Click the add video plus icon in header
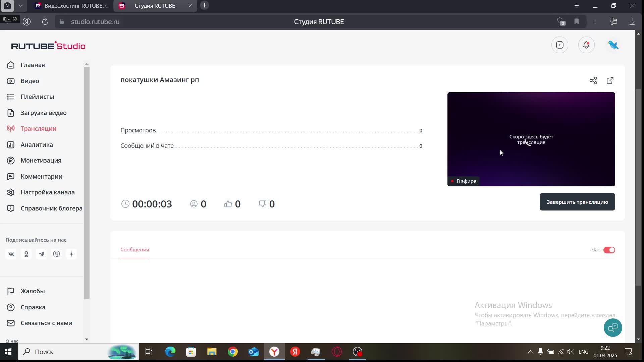This screenshot has width=644, height=362. tap(559, 45)
